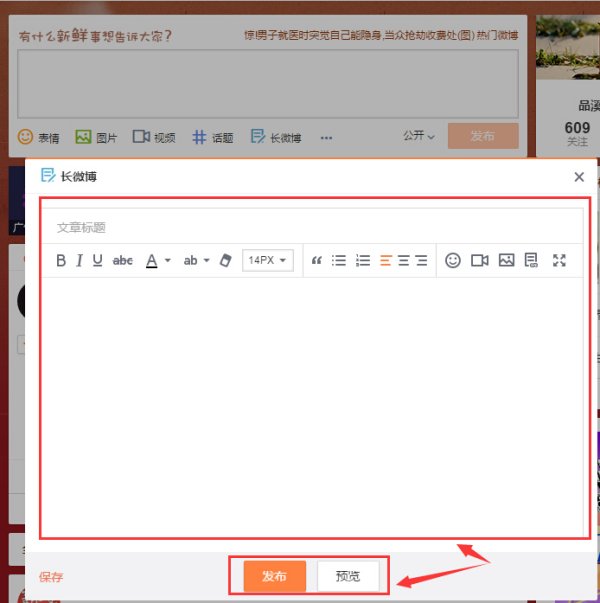
Task: Insert a blockquote
Action: [317, 260]
